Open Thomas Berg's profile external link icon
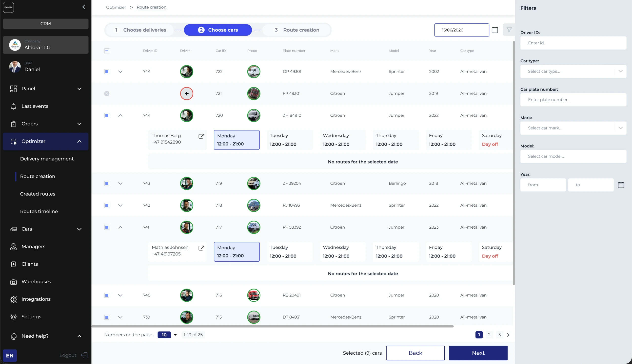 pyautogui.click(x=201, y=136)
